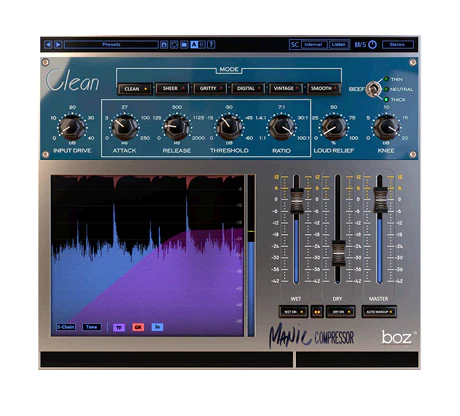Image resolution: width=460 pixels, height=416 pixels.
Task: Toggle the GR display button
Action: point(138,327)
